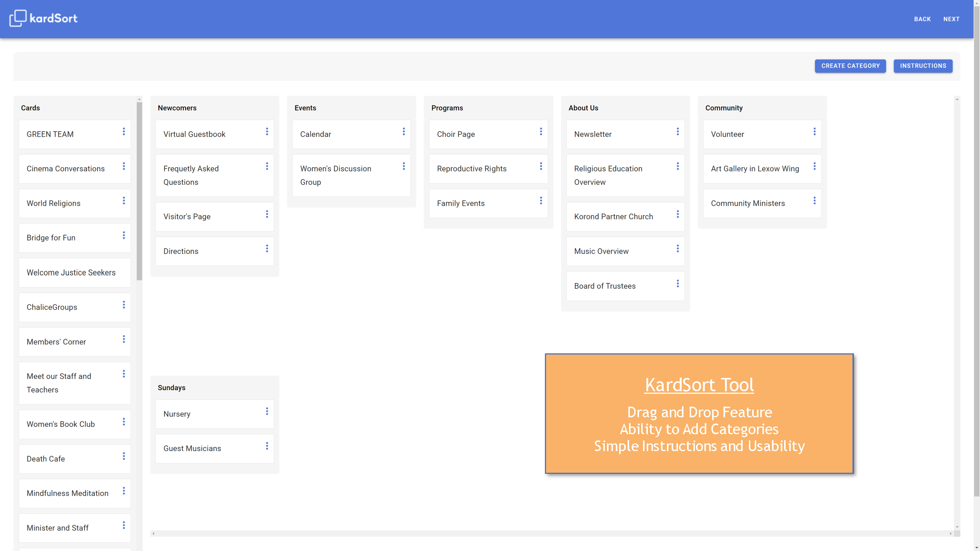
Task: Click the Art Gallery in Lexow Wing text
Action: tap(755, 169)
